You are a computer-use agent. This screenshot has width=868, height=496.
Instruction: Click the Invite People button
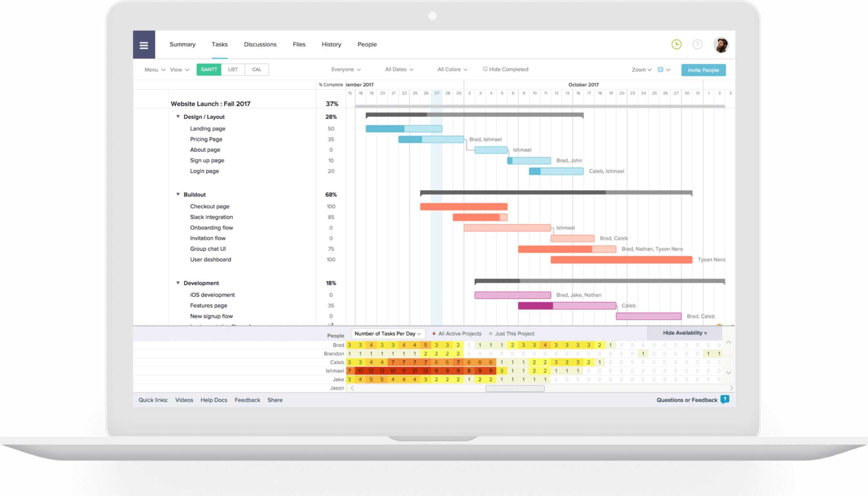pos(704,70)
